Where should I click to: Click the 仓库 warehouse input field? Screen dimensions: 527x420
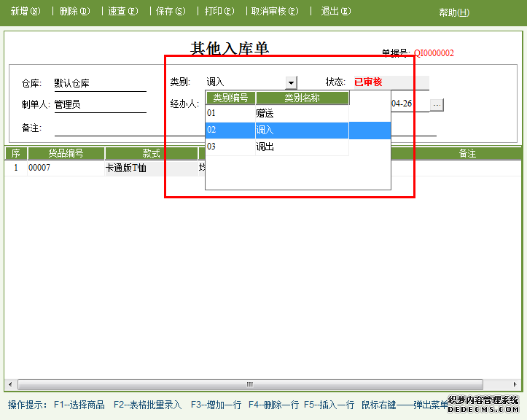click(99, 83)
